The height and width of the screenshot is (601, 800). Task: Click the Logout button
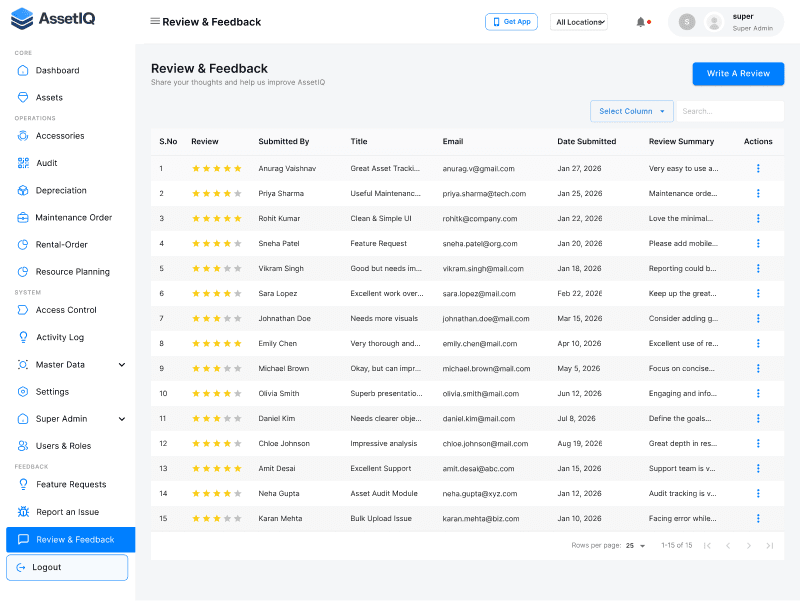point(67,567)
